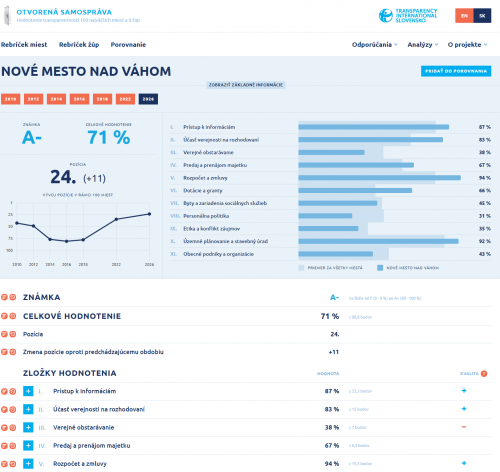Select the dark blue latest year tab

coord(148,99)
